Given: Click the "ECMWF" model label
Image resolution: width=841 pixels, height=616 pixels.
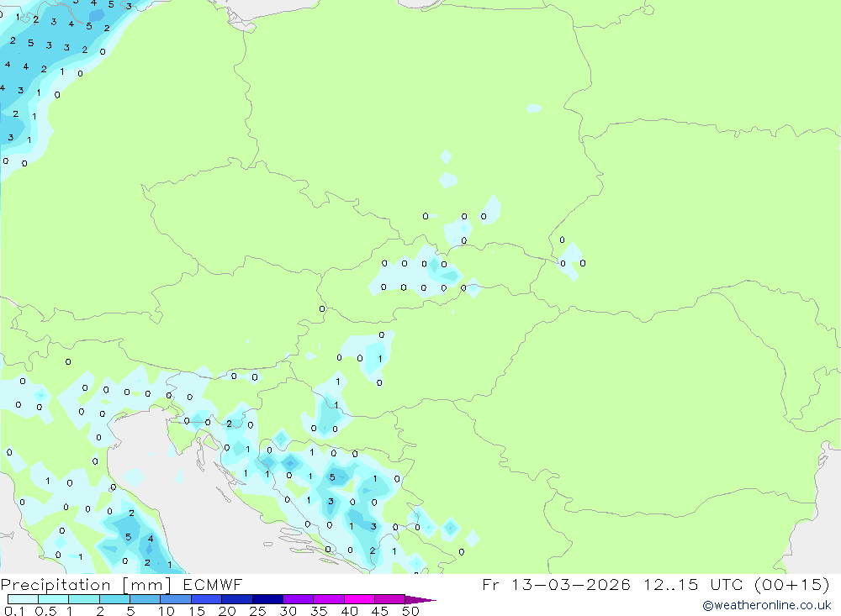Looking at the screenshot, I should pos(213,584).
